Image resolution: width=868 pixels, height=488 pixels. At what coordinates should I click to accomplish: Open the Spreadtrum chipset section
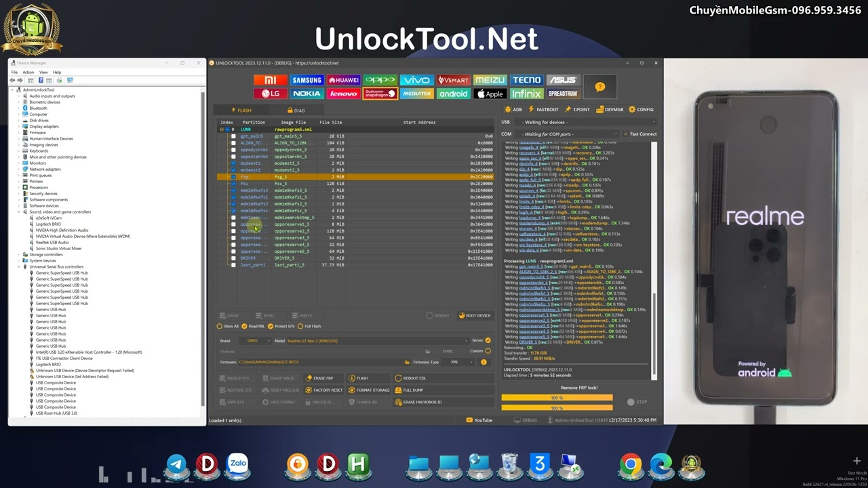click(x=562, y=94)
